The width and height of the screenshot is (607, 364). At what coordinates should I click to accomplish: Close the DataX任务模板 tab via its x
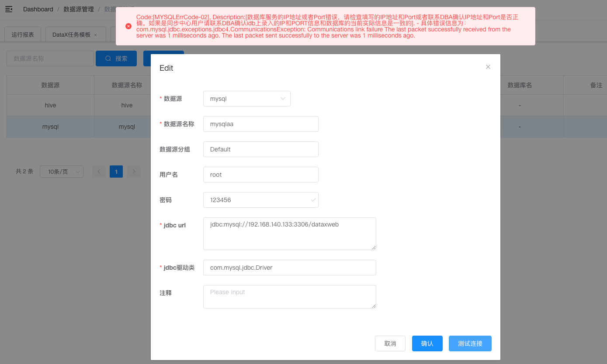pos(96,35)
